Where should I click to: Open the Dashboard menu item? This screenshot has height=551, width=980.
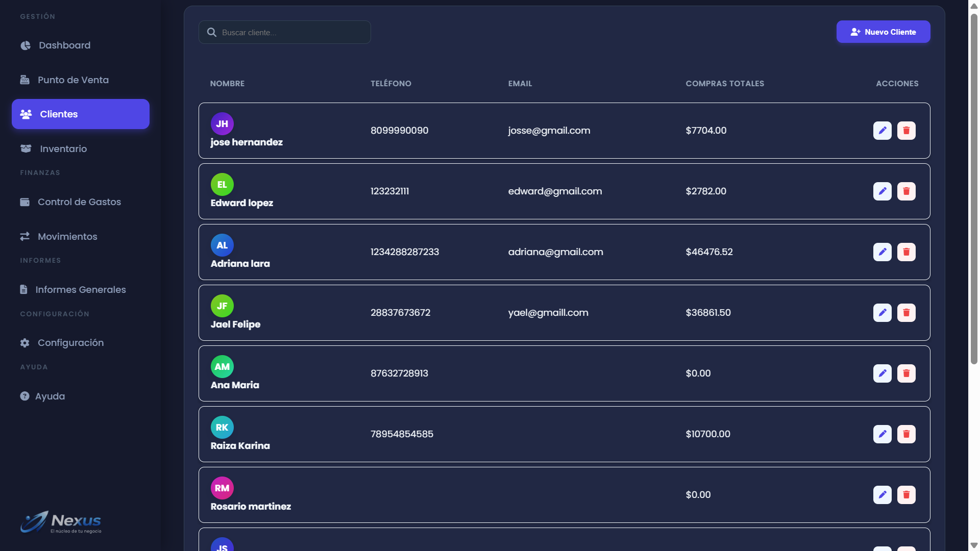[x=64, y=45]
